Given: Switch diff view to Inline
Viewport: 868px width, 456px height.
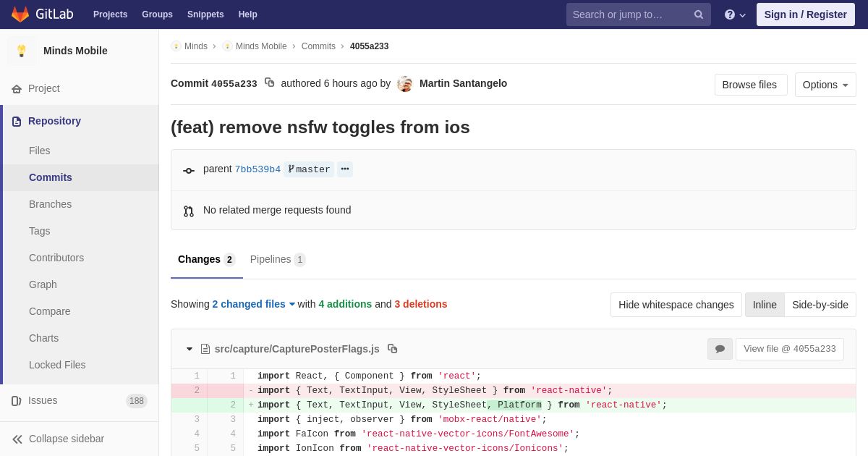Looking at the screenshot, I should [765, 305].
